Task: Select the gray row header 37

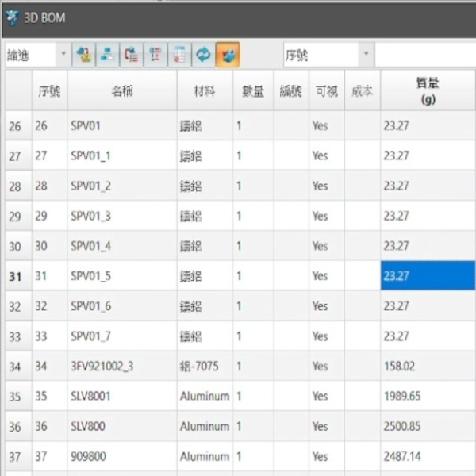Action: 18,457
